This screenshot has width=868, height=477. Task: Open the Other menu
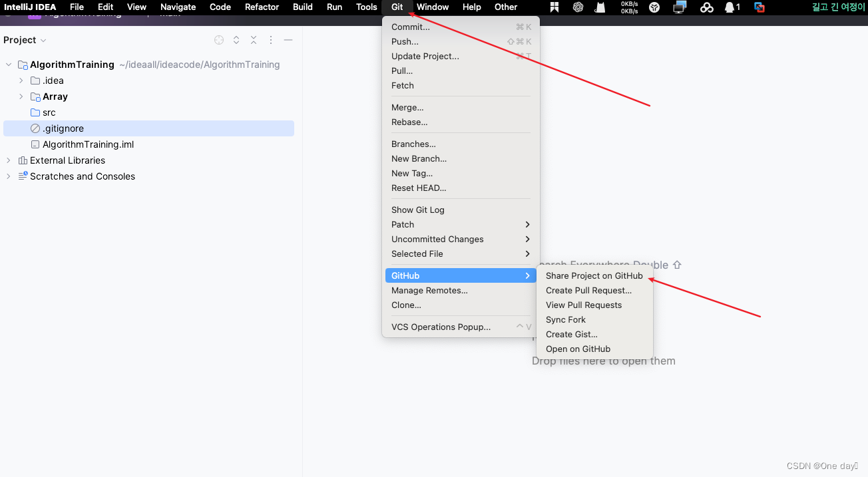505,7
